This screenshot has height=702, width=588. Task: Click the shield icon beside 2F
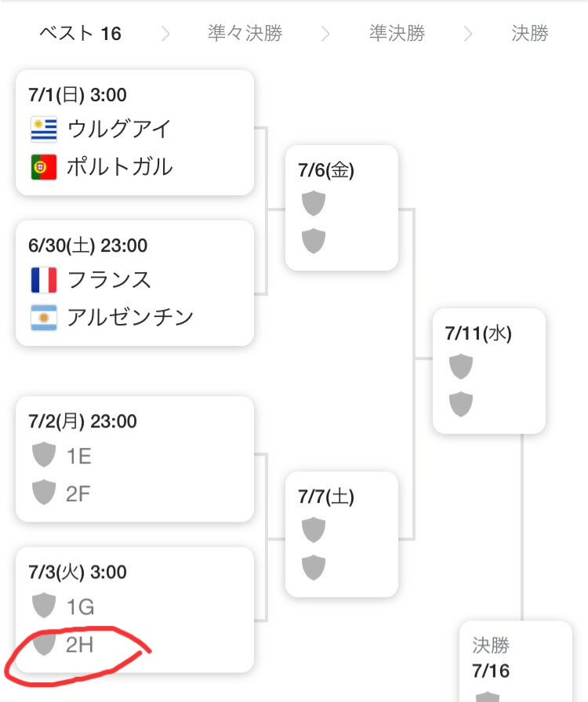44,493
